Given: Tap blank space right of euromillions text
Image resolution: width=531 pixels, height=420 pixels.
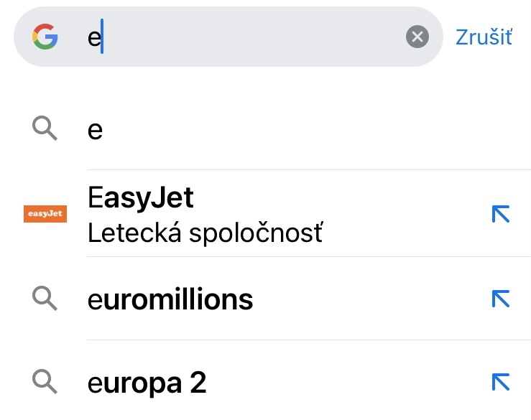Looking at the screenshot, I should pos(366,299).
